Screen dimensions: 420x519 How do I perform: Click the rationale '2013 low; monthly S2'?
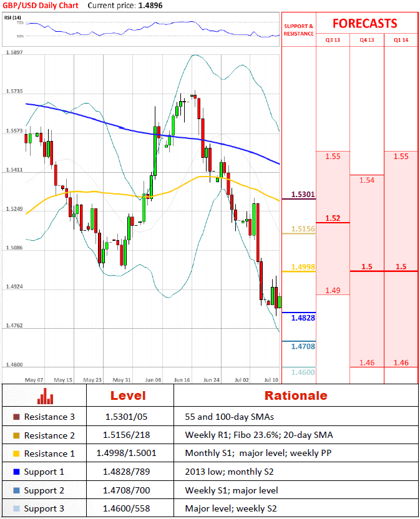230,472
